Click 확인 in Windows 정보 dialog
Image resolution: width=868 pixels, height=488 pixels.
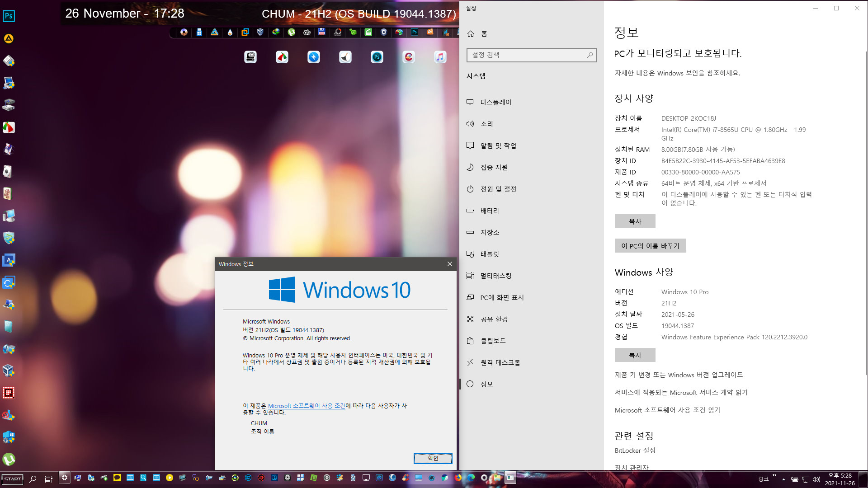pos(433,458)
